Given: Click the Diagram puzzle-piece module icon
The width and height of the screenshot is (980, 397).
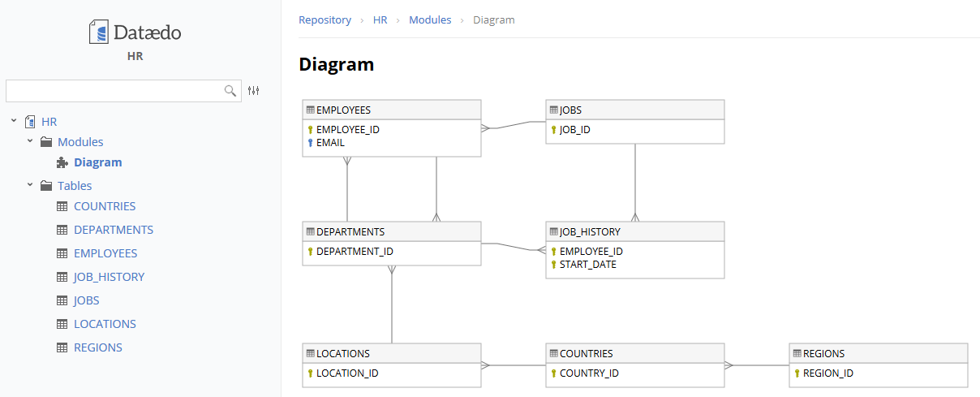Looking at the screenshot, I should 62,162.
